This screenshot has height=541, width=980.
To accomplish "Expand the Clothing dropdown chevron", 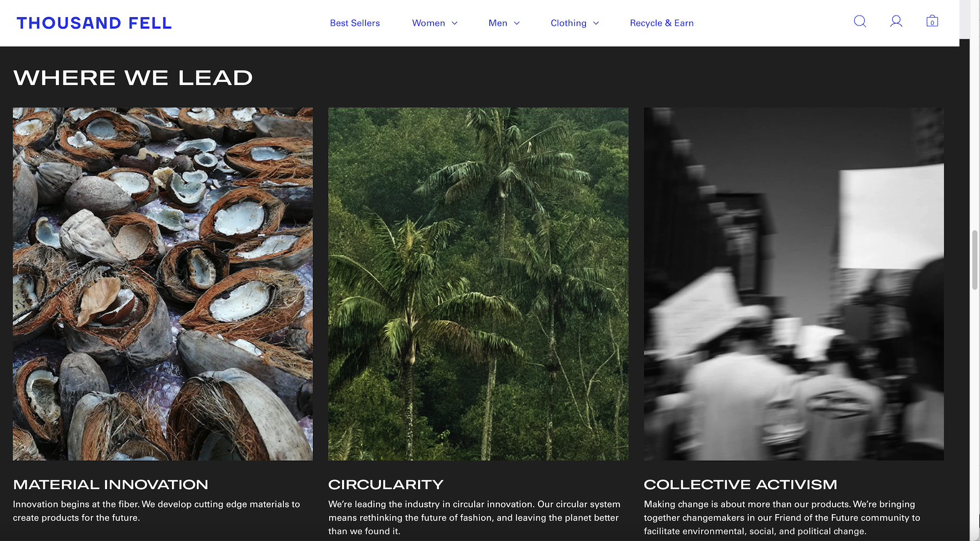I will click(596, 23).
